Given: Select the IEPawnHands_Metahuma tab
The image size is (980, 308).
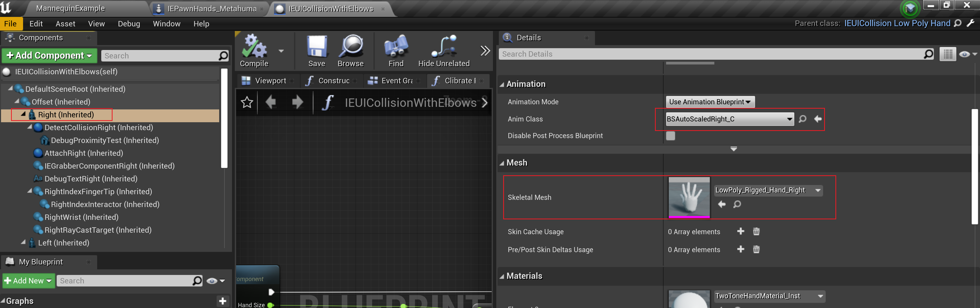Looking at the screenshot, I should click(x=212, y=8).
